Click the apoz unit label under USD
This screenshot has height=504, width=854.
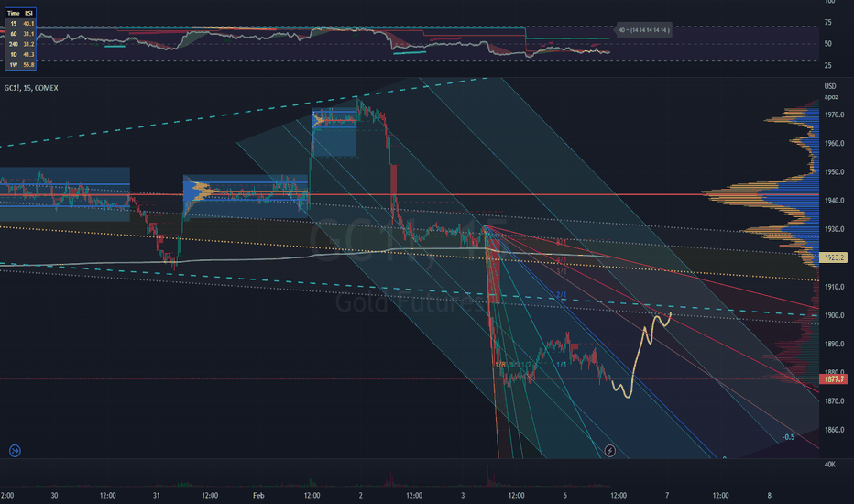(x=830, y=97)
